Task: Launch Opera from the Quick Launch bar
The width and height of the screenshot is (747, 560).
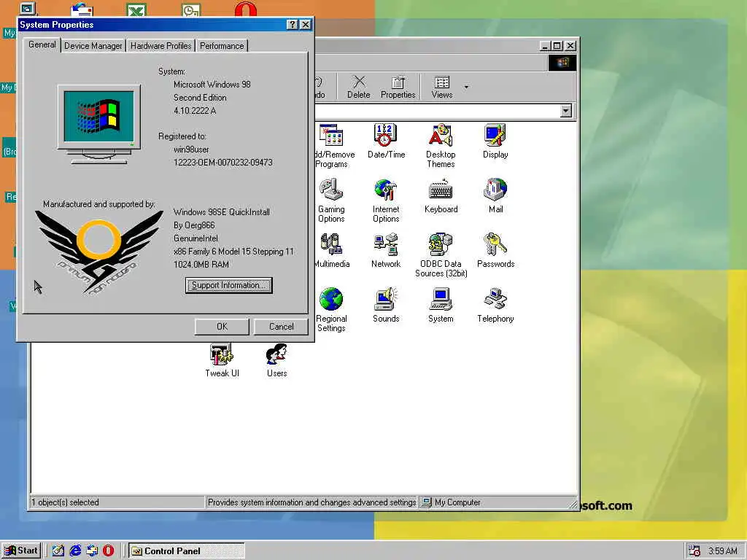Action: (109, 551)
